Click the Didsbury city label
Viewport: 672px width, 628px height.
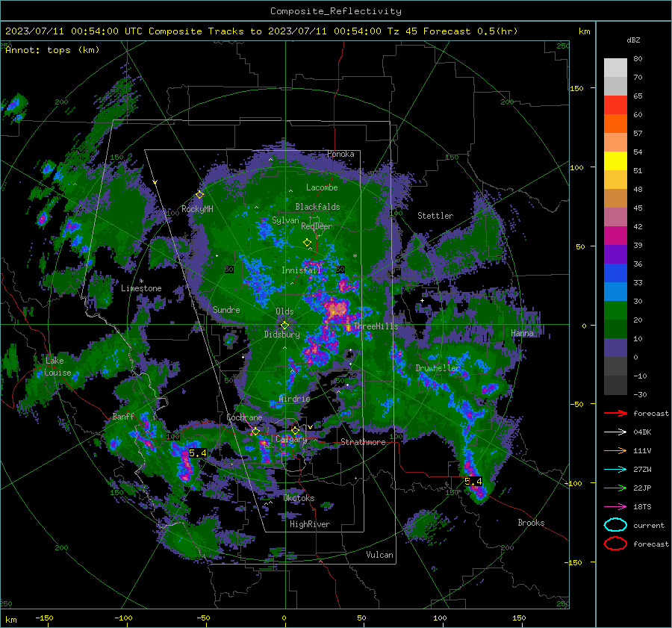click(281, 335)
